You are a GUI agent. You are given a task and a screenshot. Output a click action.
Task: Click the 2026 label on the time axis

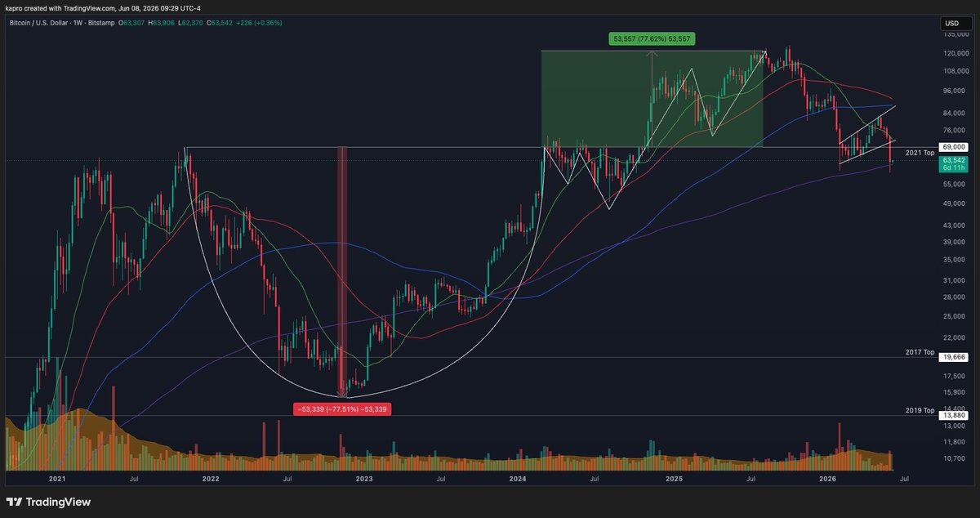click(x=827, y=479)
